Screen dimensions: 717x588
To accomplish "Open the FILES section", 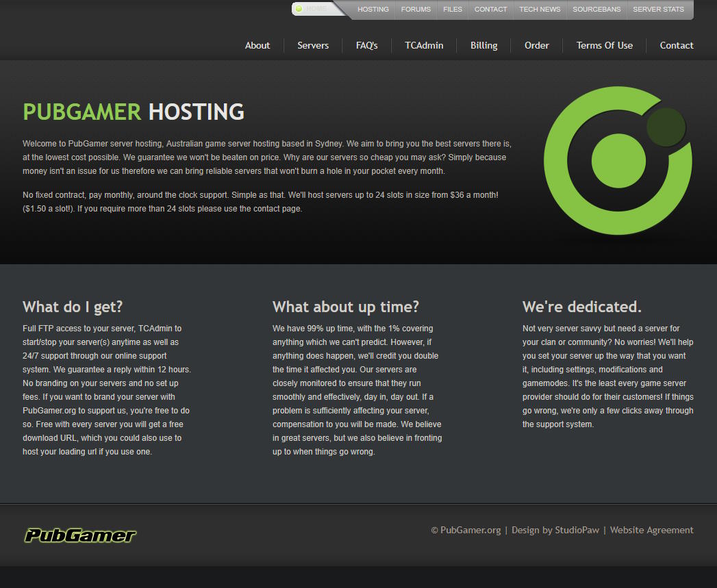I will coord(452,9).
